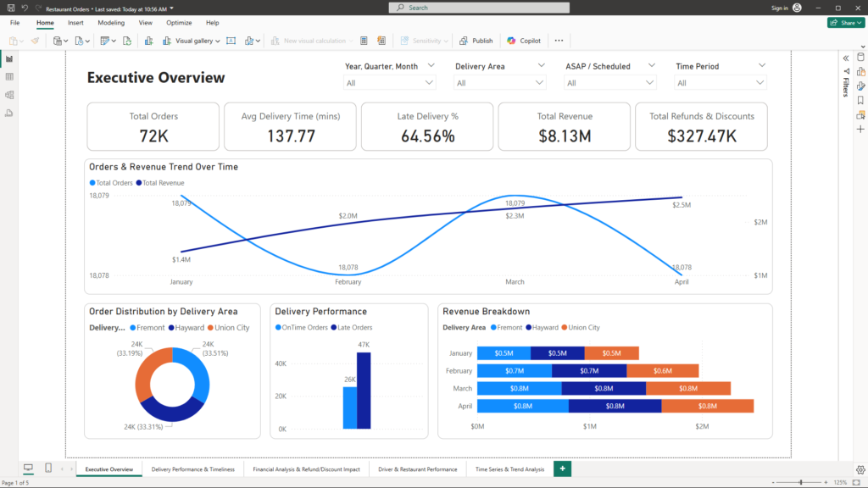The height and width of the screenshot is (488, 868).
Task: Switch to Model view in left sidebar
Action: click(9, 95)
